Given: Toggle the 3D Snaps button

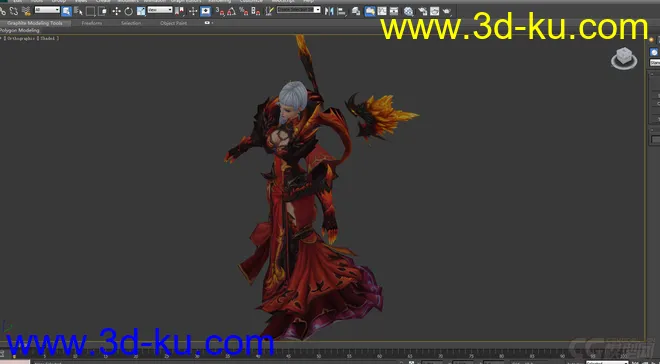Looking at the screenshot, I should point(219,11).
